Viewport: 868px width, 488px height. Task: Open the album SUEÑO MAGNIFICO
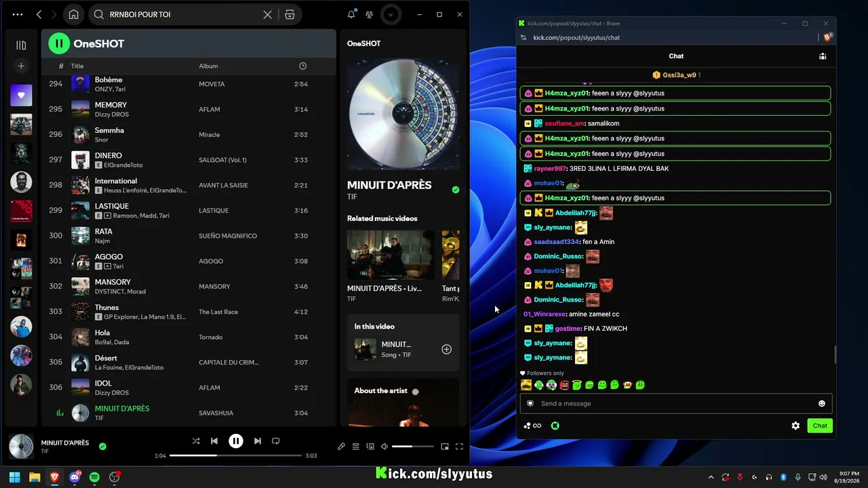(x=228, y=236)
